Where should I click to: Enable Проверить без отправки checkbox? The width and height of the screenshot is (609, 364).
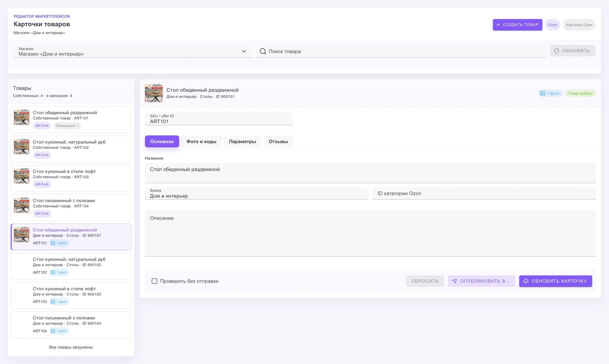pos(155,281)
